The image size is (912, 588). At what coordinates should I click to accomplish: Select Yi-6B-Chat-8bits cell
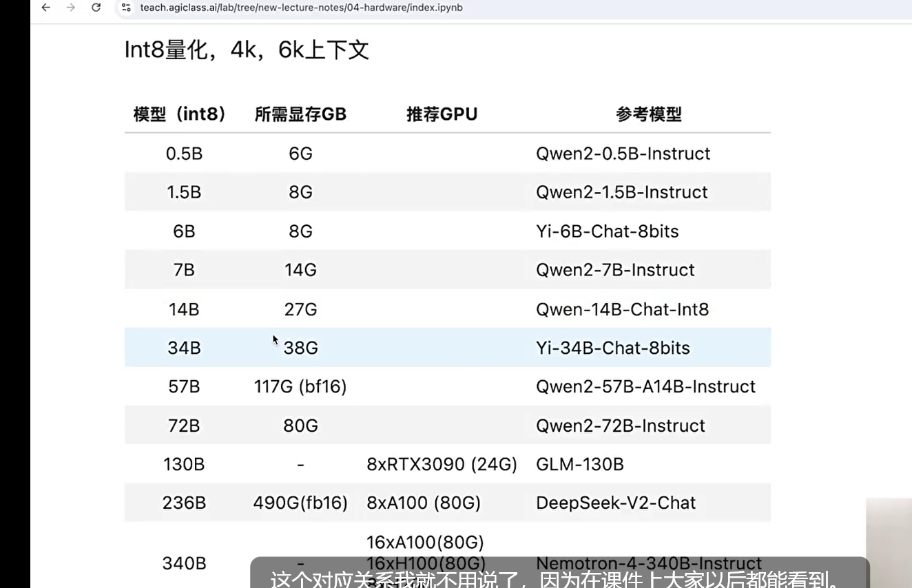(x=608, y=231)
